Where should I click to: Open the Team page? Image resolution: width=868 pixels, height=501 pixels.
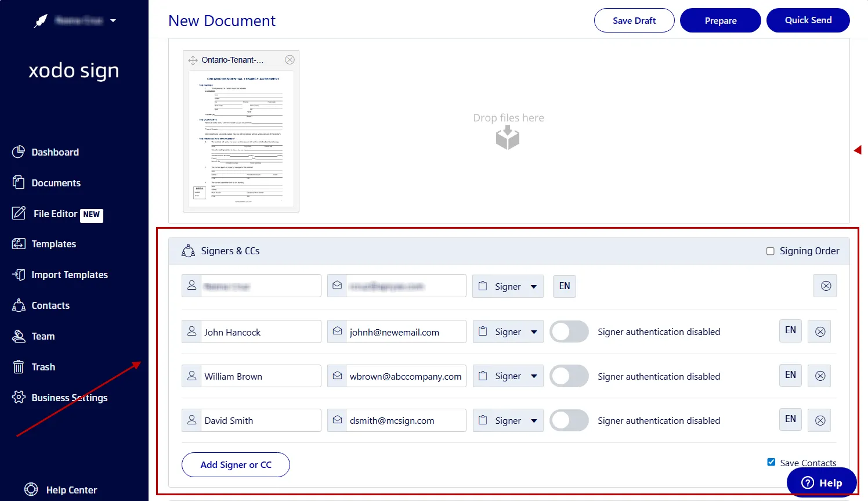(43, 336)
